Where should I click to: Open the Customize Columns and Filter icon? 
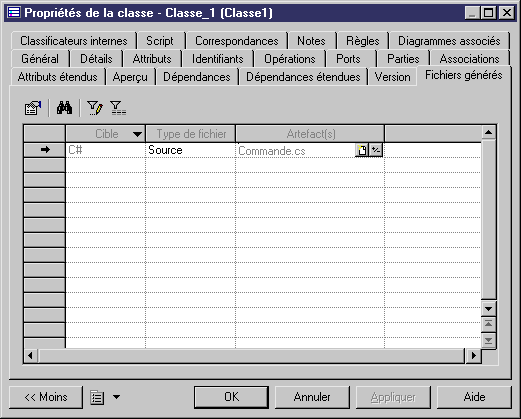[95, 108]
